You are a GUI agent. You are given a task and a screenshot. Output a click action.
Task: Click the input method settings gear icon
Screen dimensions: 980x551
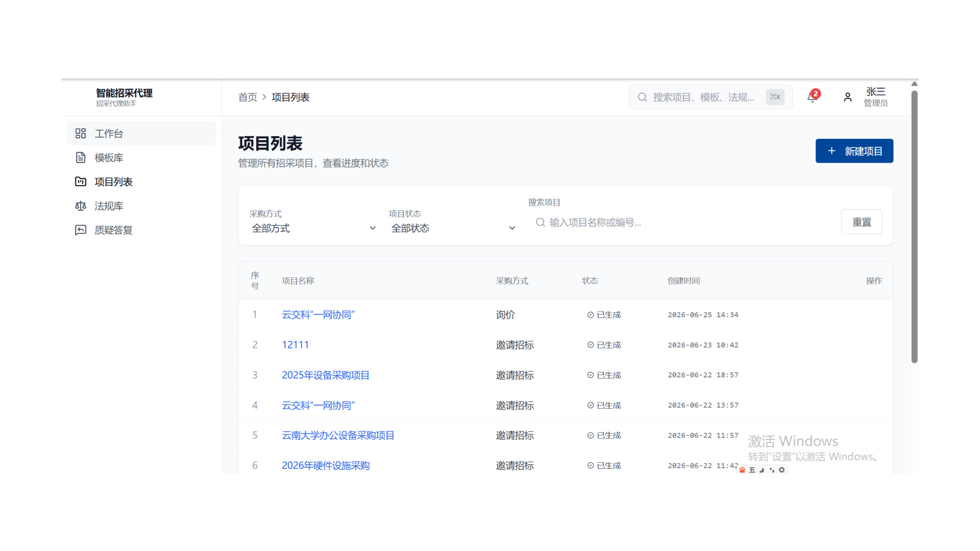[x=781, y=470]
